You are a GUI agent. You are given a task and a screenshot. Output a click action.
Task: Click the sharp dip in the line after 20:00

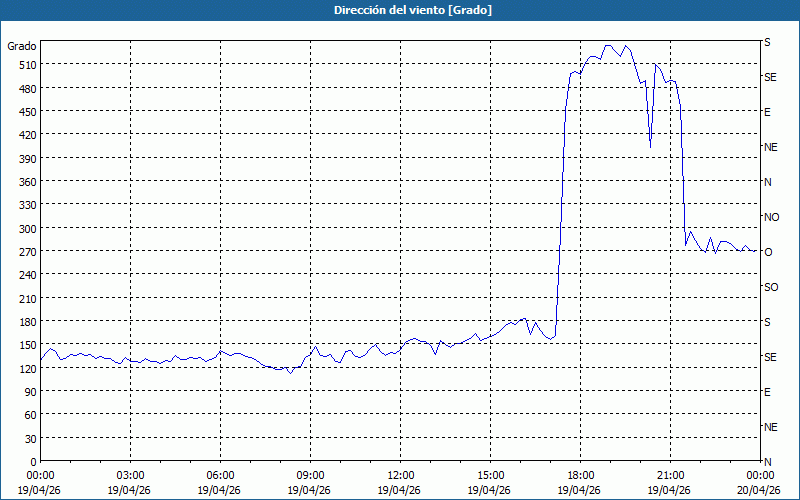(x=650, y=146)
